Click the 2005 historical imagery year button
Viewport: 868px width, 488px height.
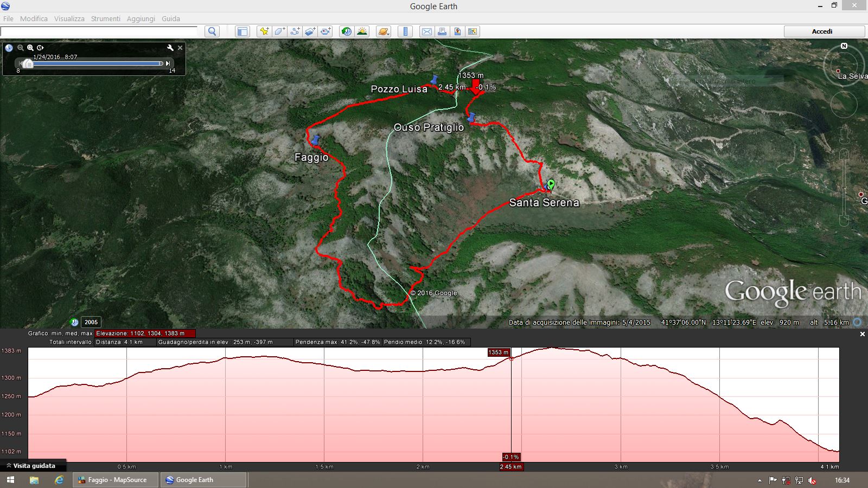(x=91, y=322)
